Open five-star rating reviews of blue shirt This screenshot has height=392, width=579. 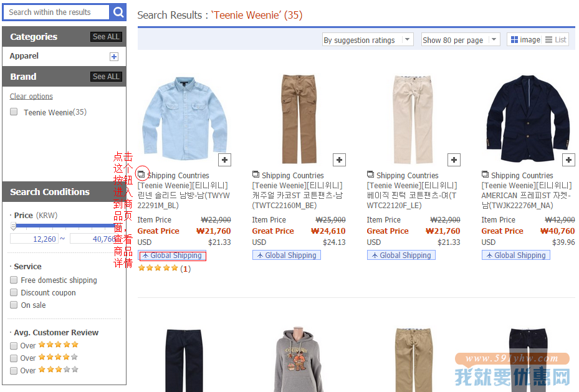[158, 269]
